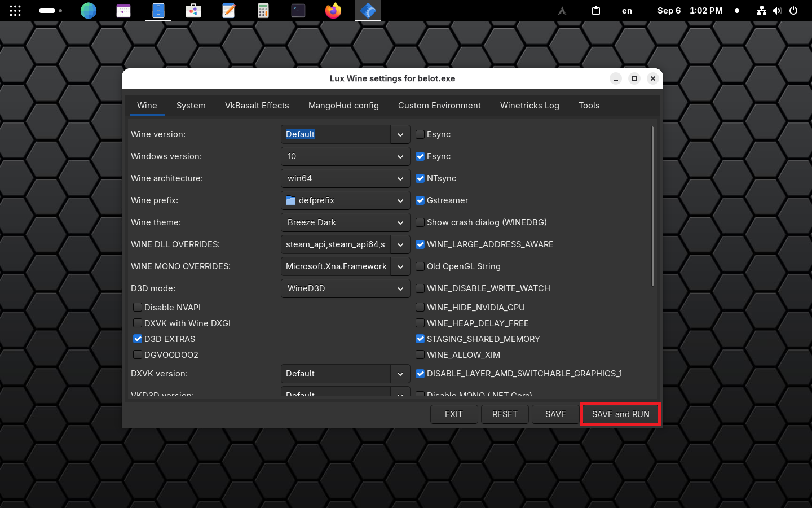Screen dimensions: 812x508
Task: Open the Wine theme dropdown
Action: pos(345,222)
